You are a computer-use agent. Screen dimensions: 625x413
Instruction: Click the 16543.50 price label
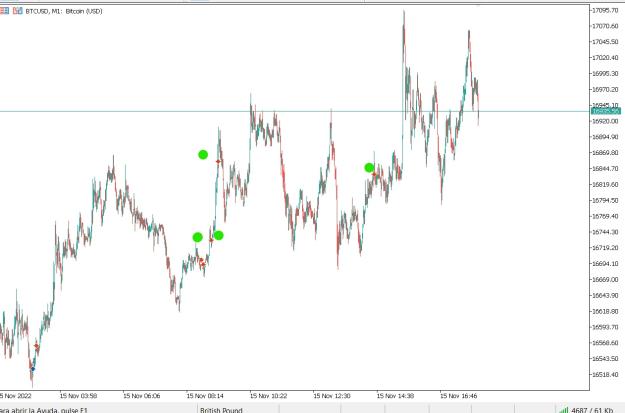(605, 359)
